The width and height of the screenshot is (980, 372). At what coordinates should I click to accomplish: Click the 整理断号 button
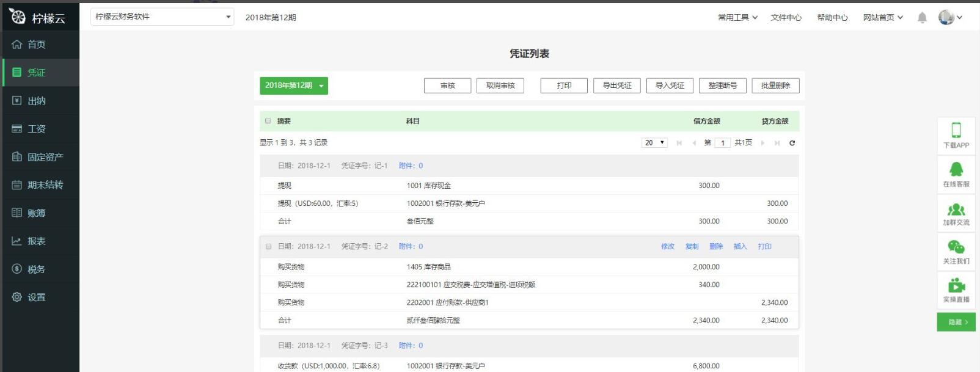723,86
